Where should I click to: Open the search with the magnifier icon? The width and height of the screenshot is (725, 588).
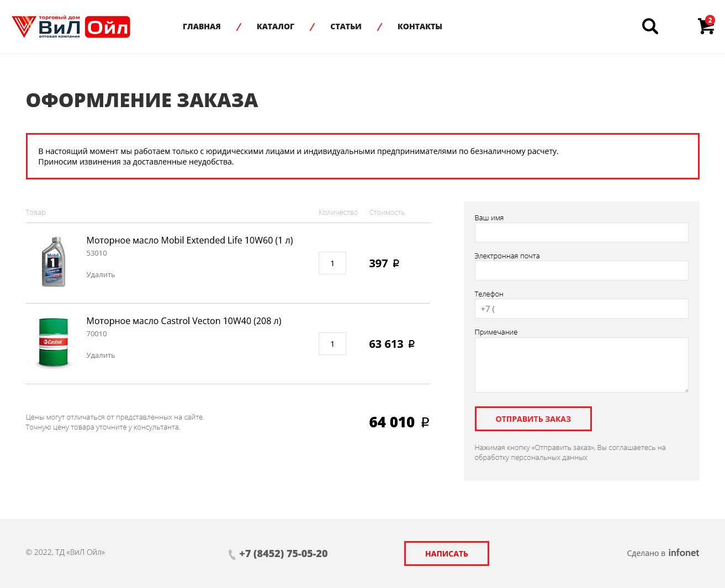click(650, 26)
